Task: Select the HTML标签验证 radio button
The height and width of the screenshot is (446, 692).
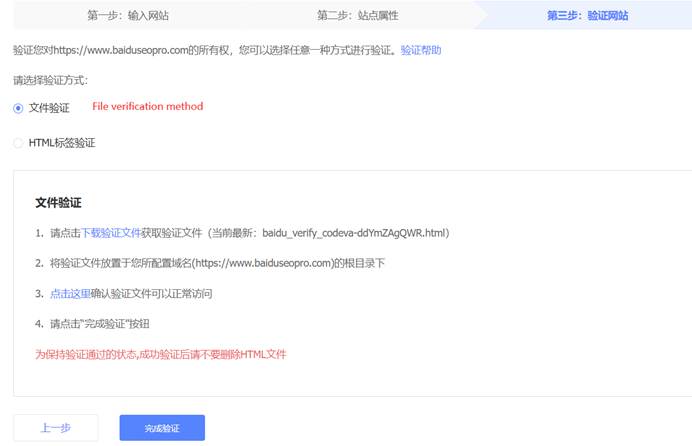Action: (18, 143)
